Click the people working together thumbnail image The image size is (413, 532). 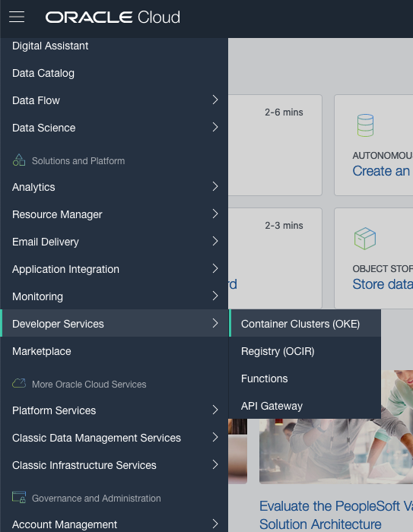(336, 451)
